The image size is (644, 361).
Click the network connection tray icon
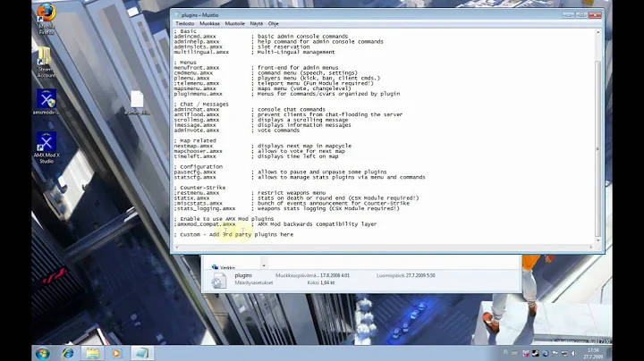coord(564,353)
